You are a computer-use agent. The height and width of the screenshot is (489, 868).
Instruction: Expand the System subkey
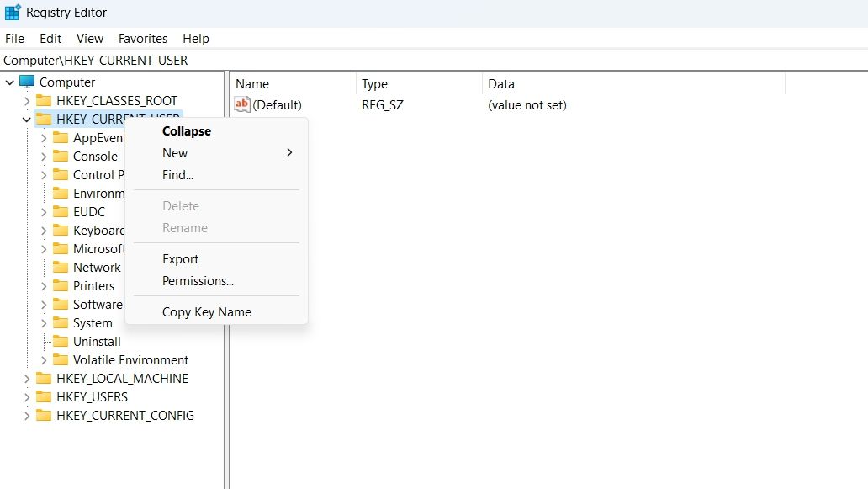[44, 322]
